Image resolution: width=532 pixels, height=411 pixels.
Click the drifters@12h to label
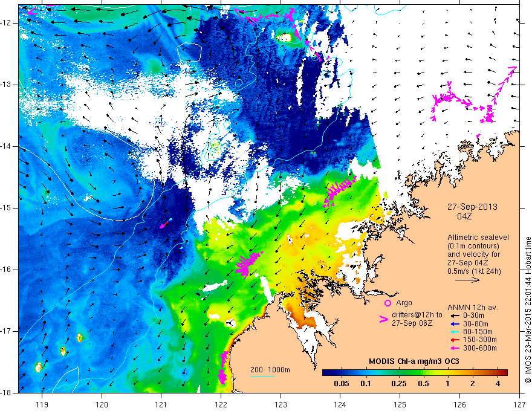[x=417, y=315]
